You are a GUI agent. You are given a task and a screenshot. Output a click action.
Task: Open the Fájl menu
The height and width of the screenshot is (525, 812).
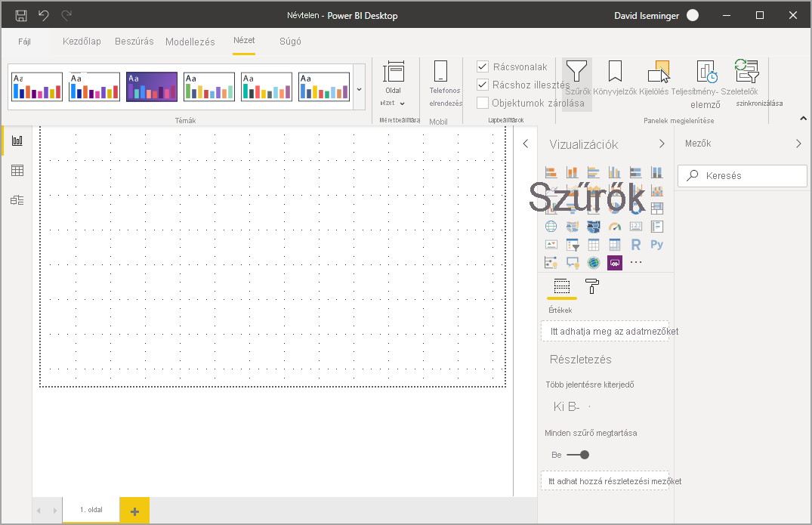pyautogui.click(x=24, y=42)
